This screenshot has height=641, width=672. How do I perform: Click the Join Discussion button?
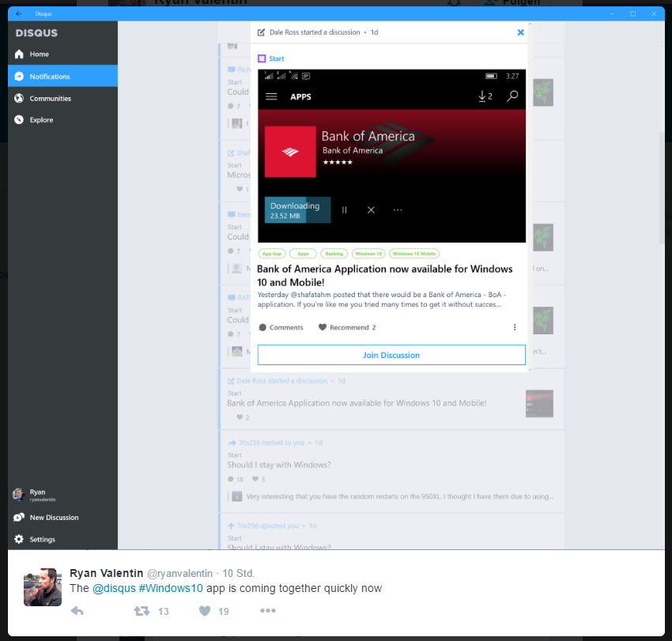[391, 355]
